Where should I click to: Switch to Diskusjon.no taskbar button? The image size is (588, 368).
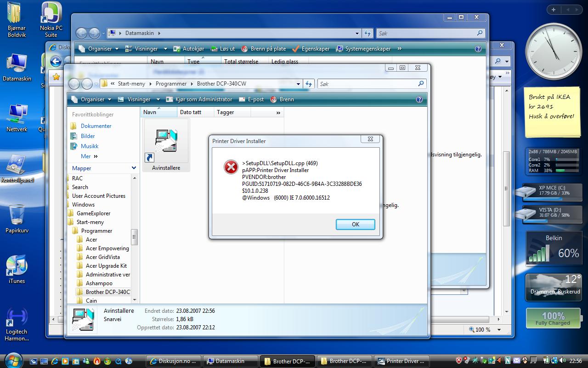point(174,361)
